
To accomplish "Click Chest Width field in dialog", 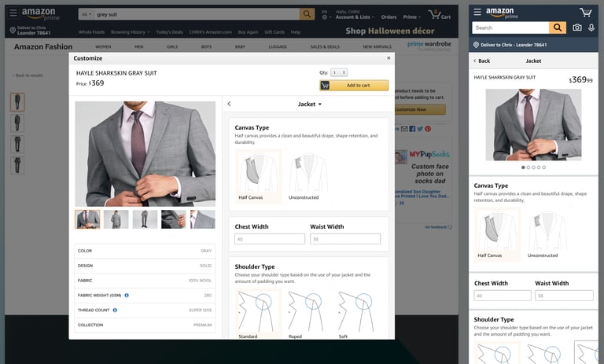I will pyautogui.click(x=270, y=239).
